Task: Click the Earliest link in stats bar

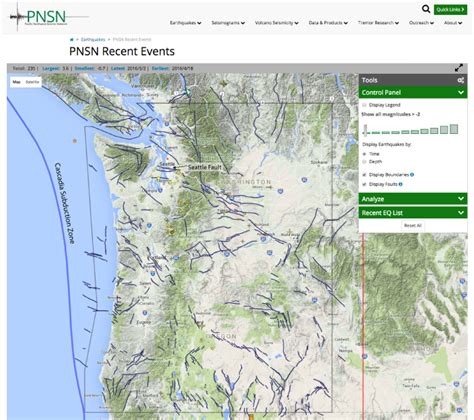Action: coord(160,68)
